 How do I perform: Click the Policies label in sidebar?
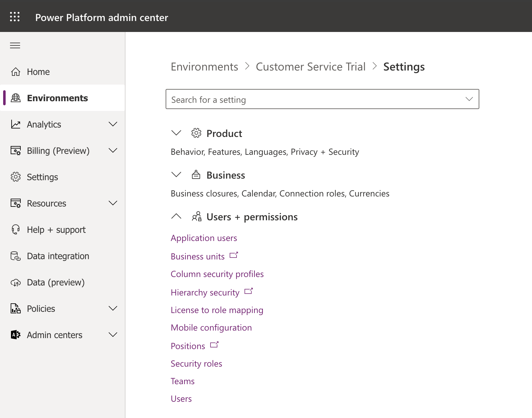41,309
